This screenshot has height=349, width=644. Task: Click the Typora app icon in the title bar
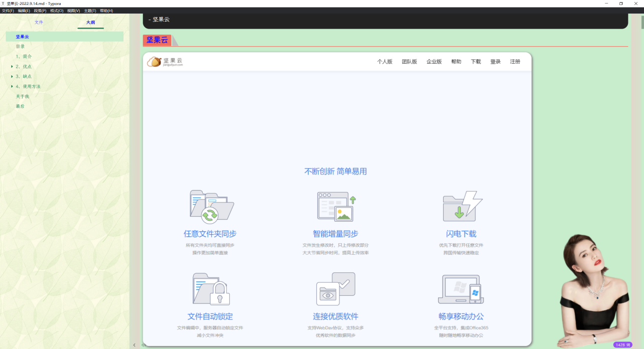coord(3,4)
